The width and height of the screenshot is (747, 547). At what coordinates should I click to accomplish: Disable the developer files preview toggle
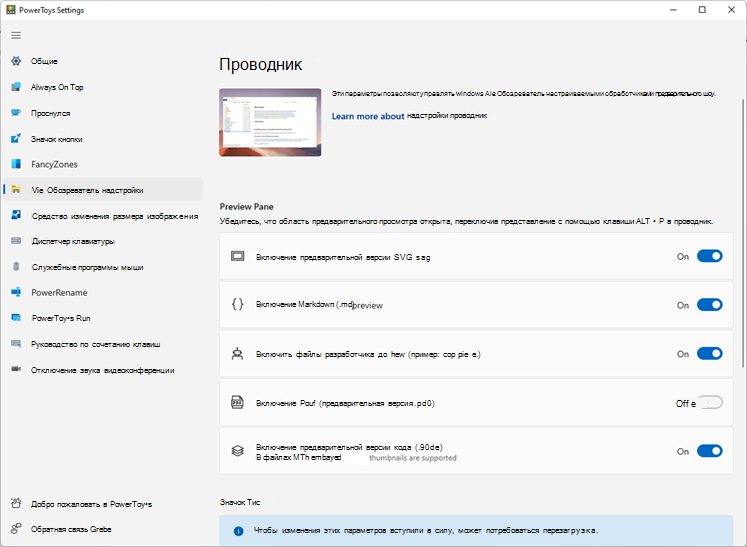point(709,354)
